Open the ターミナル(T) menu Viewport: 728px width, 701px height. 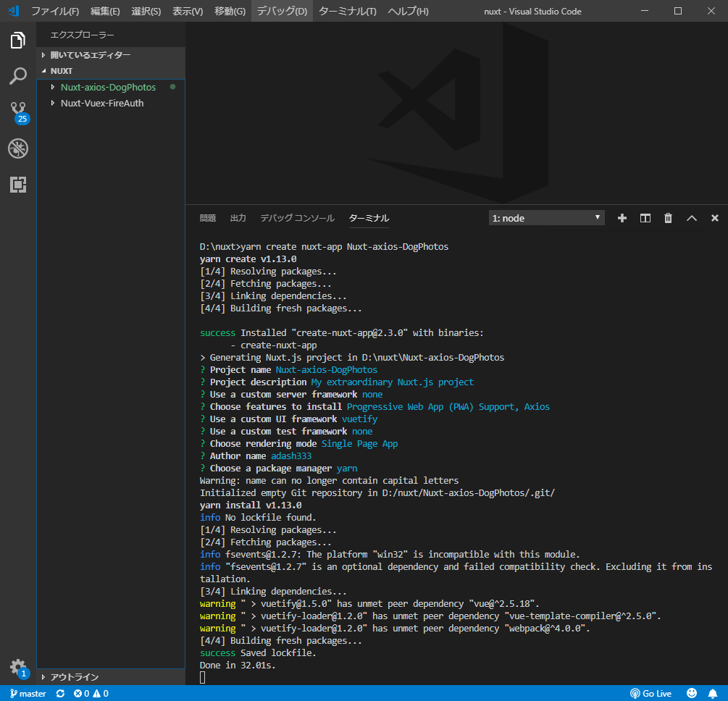click(347, 12)
